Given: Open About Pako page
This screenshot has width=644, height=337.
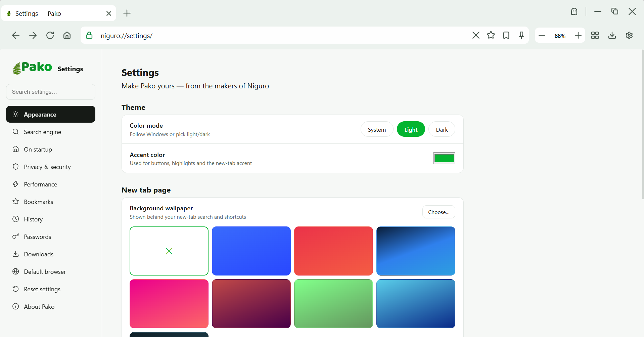Looking at the screenshot, I should coord(51,306).
